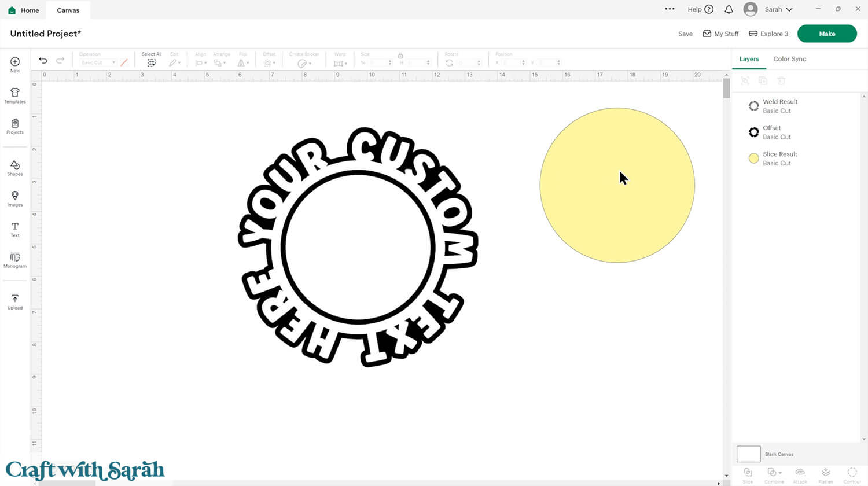Switch to the Layers tab
This screenshot has height=486, width=868.
[x=749, y=59]
